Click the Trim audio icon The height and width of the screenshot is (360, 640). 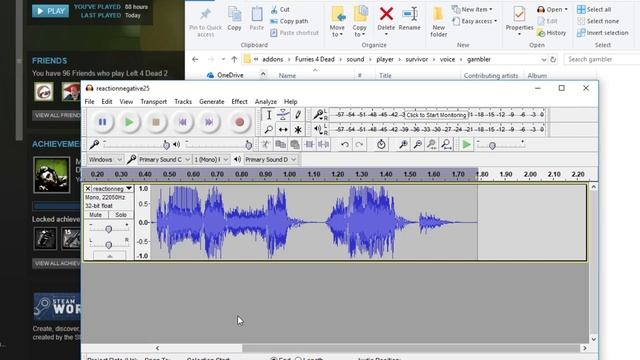[x=309, y=144]
